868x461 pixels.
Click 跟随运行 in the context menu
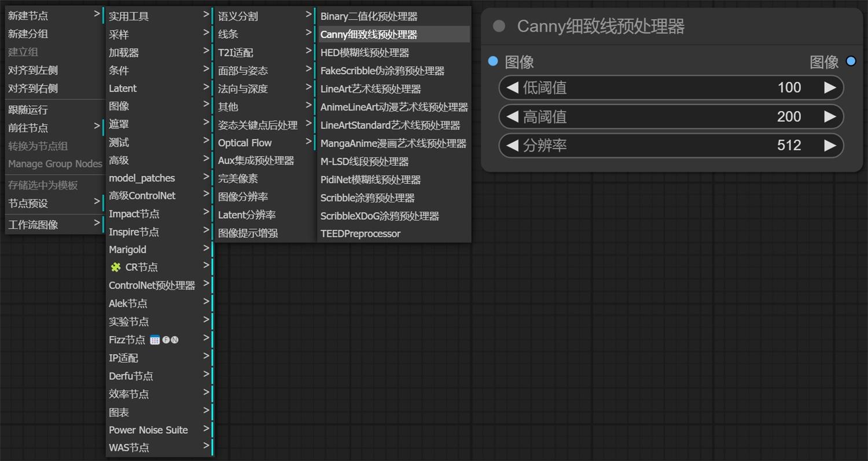point(54,110)
